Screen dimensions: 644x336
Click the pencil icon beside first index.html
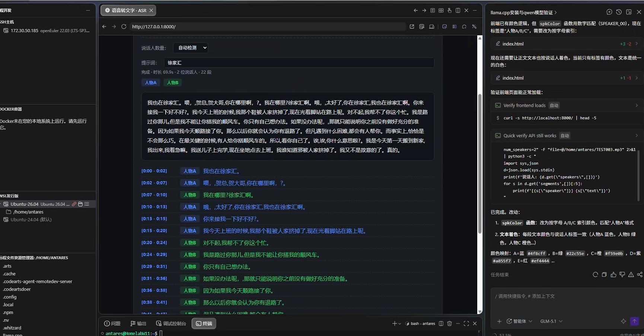click(498, 44)
